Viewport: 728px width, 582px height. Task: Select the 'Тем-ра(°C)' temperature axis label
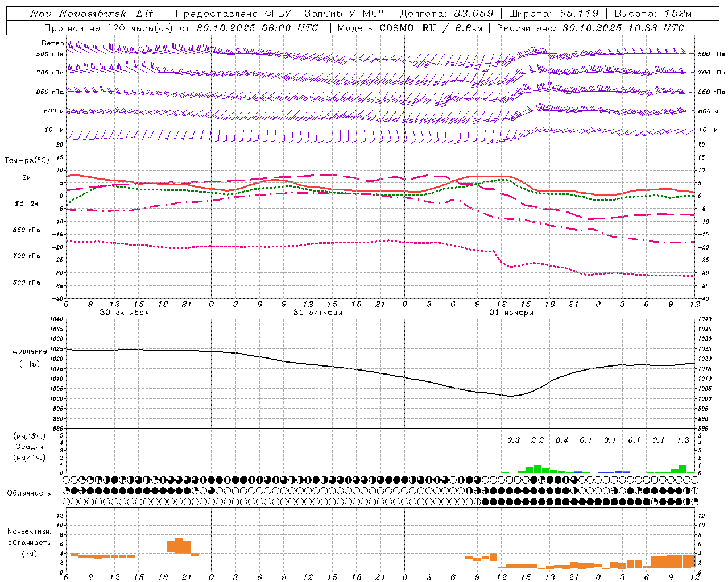27,161
